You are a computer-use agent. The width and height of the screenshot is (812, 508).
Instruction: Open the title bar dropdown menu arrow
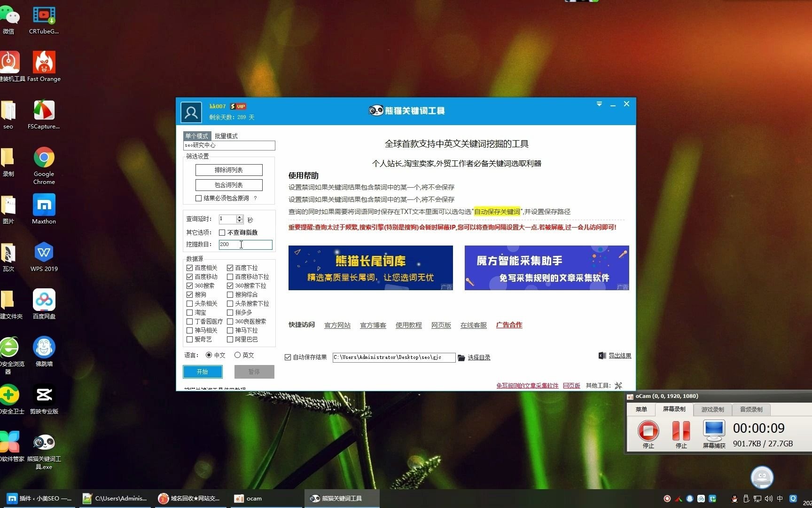tap(599, 104)
